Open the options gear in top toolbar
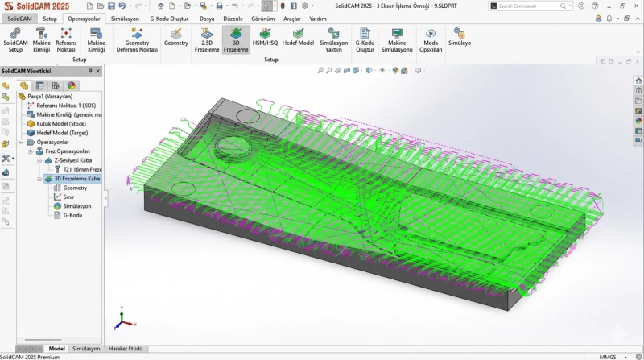Image resolution: width=644 pixels, height=360 pixels. pos(305,6)
